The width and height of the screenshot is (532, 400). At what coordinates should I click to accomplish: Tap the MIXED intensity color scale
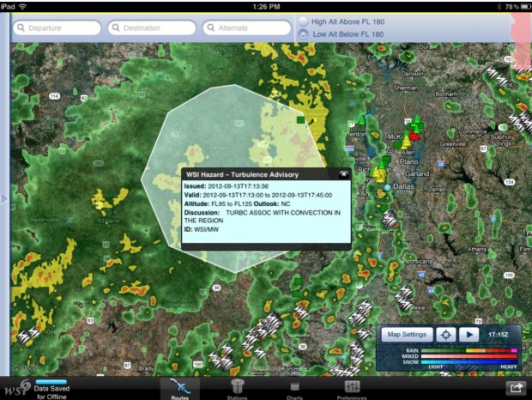pos(469,356)
